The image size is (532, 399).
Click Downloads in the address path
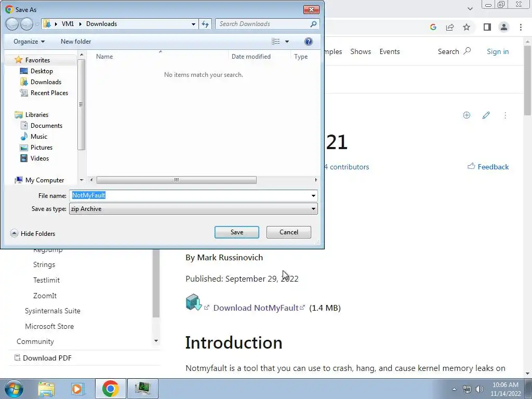pos(101,24)
